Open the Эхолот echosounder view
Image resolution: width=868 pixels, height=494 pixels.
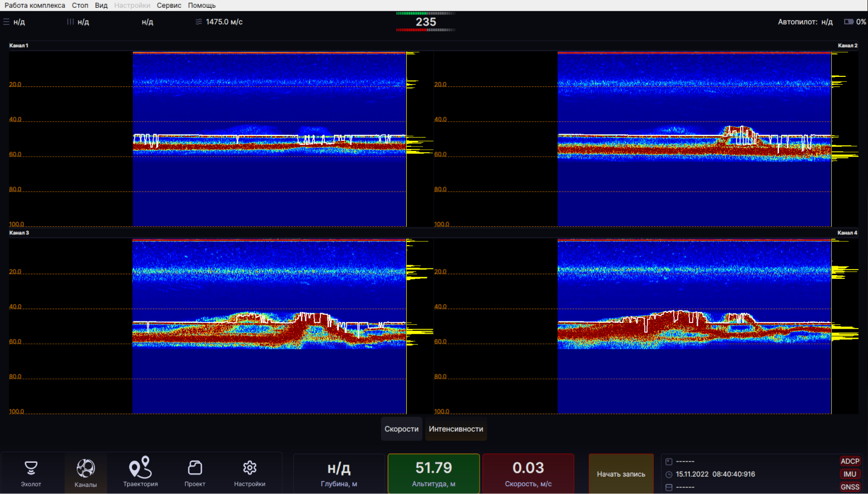(31, 473)
